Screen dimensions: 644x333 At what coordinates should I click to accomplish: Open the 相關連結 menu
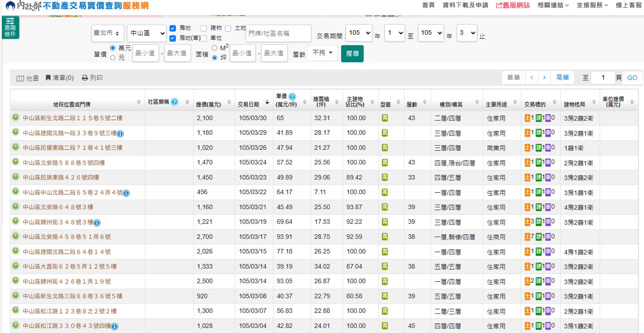pyautogui.click(x=553, y=5)
